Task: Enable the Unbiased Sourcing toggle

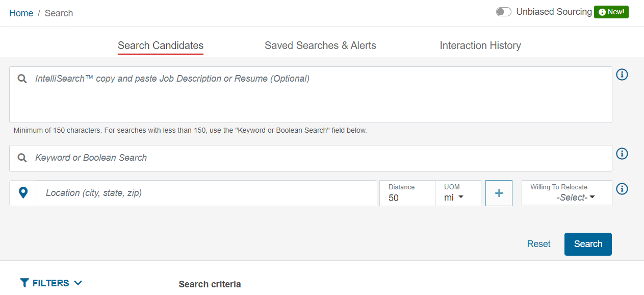Action: point(503,12)
